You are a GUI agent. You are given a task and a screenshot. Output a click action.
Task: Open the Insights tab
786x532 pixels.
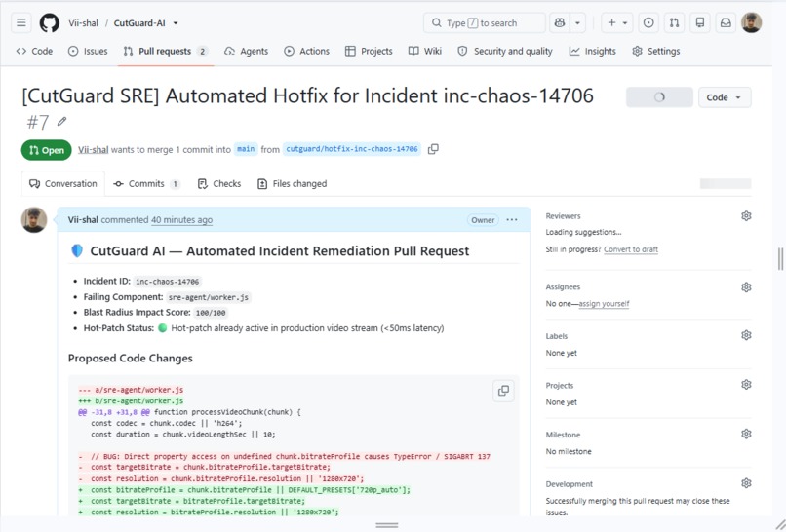(593, 51)
